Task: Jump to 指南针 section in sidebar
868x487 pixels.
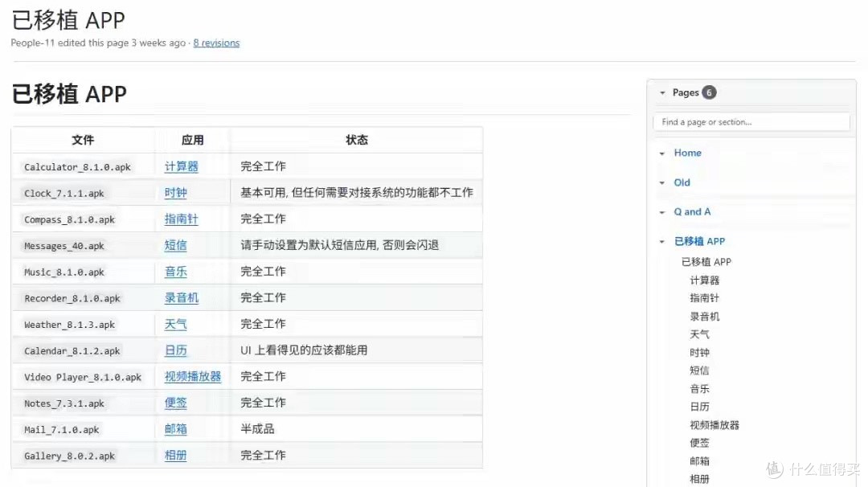Action: 704,298
